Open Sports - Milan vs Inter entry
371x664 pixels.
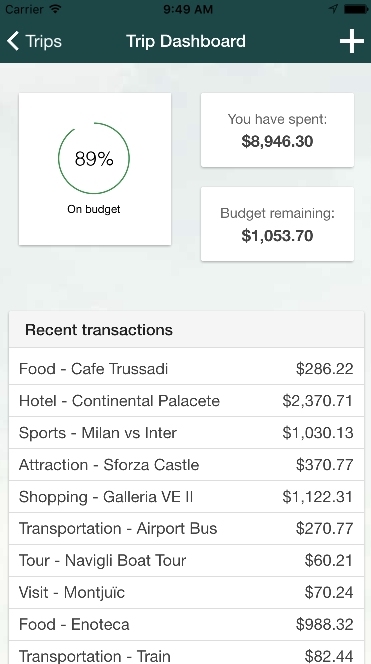point(186,433)
